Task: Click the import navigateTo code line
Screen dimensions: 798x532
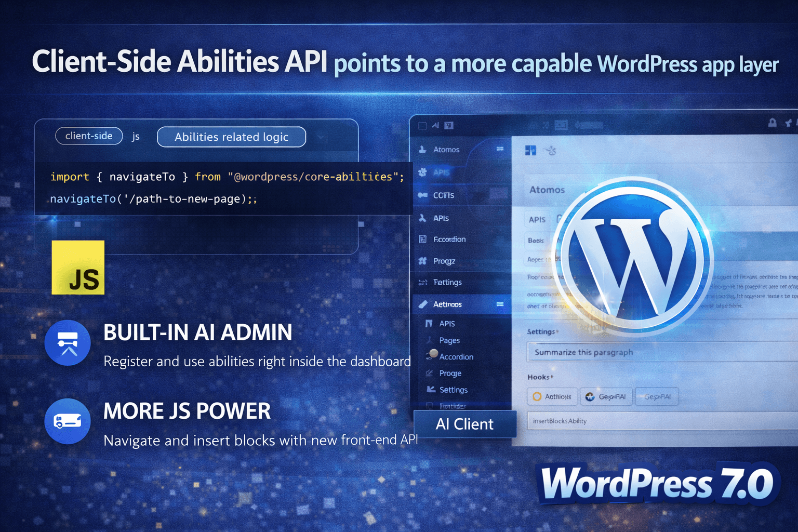Action: [x=227, y=177]
